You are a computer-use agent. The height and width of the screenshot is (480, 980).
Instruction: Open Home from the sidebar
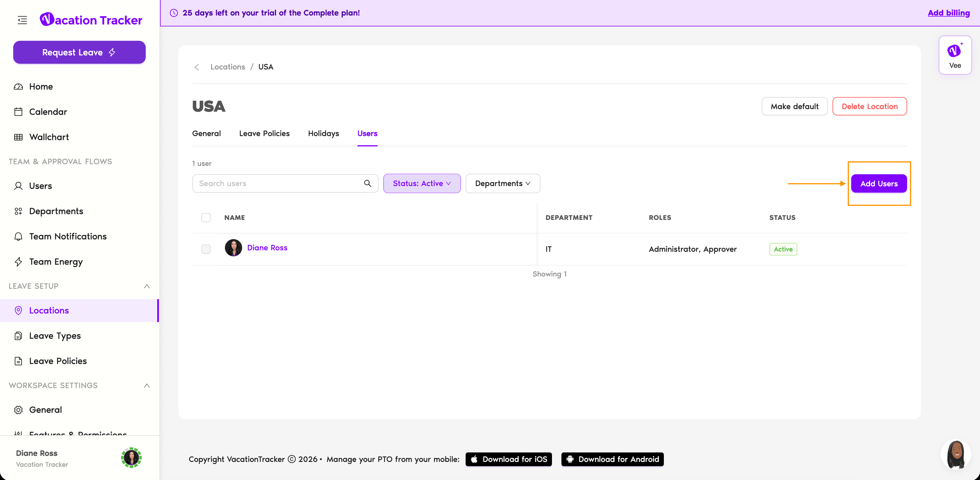(41, 86)
